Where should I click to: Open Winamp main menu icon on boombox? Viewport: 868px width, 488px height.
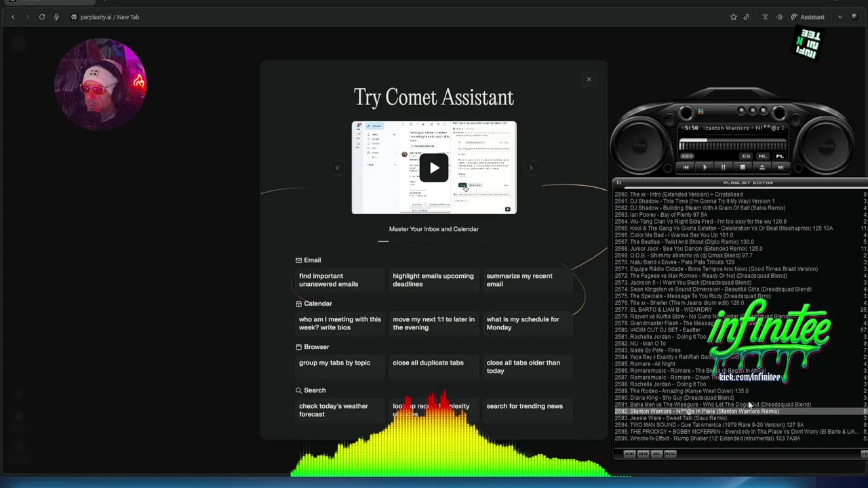pyautogui.click(x=701, y=111)
